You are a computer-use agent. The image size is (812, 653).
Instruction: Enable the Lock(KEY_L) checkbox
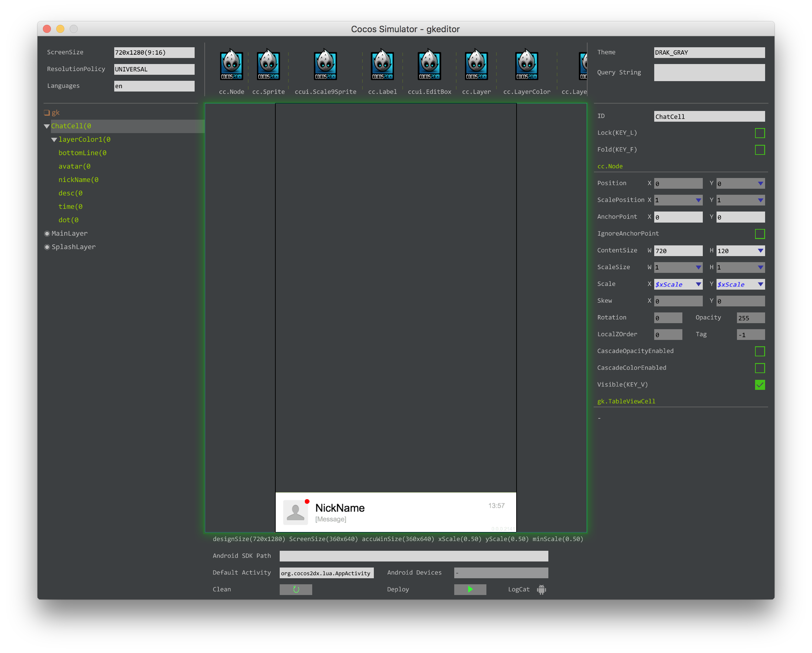[x=760, y=133]
